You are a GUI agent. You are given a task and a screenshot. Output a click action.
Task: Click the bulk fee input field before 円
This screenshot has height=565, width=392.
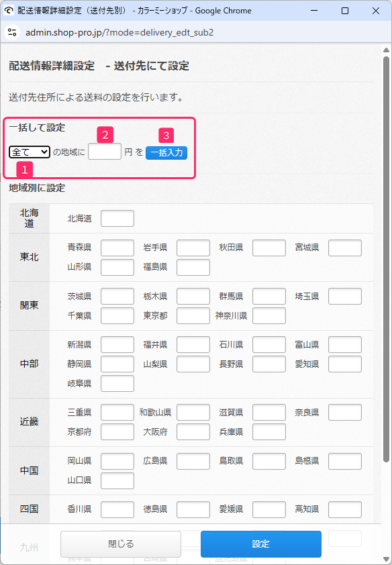click(105, 152)
